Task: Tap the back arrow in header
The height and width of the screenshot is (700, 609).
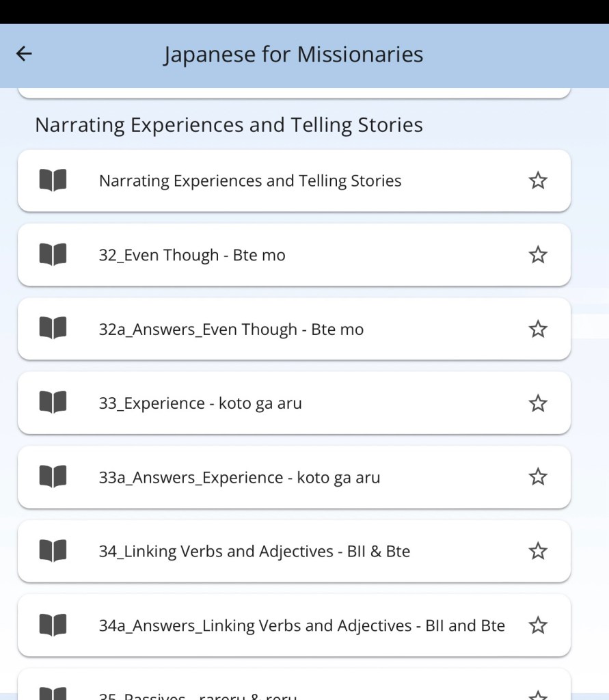Action: pyautogui.click(x=24, y=54)
